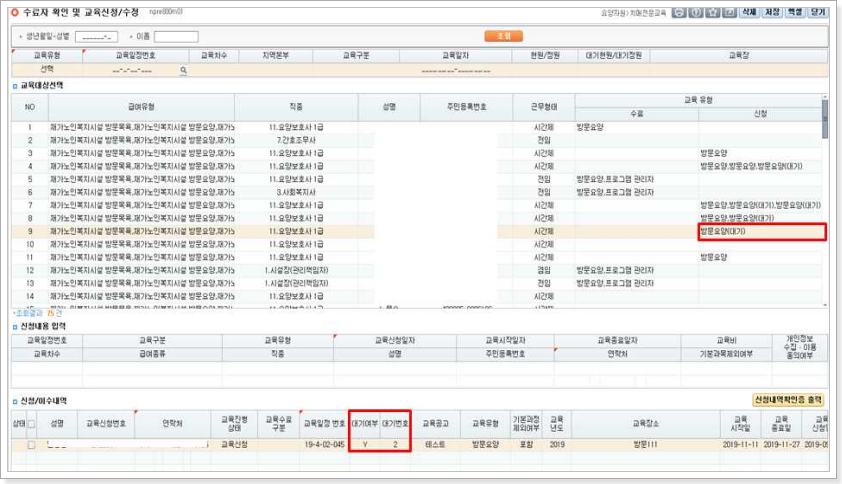This screenshot has width=842, height=484.
Task: Click the magnifier icon in 교육일정번호 field
Action: pos(183,70)
